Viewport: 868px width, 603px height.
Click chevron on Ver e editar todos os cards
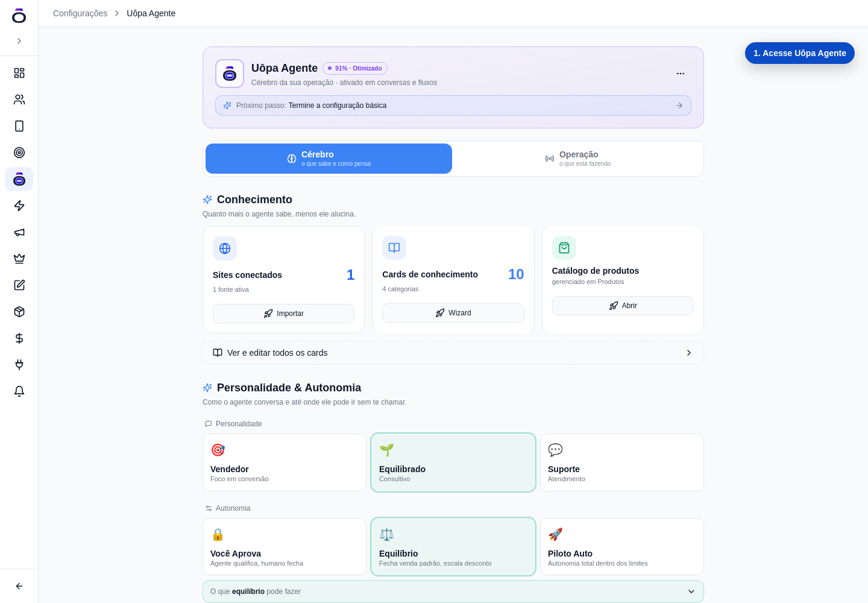[689, 353]
